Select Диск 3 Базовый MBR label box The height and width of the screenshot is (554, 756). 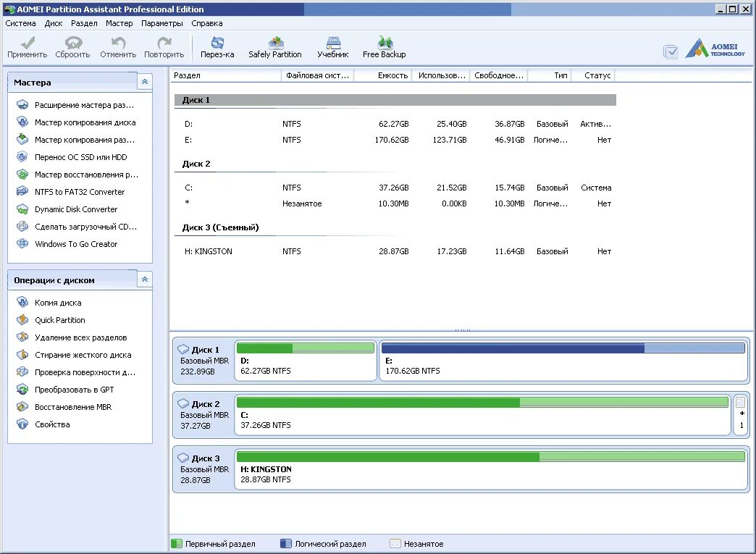point(203,469)
